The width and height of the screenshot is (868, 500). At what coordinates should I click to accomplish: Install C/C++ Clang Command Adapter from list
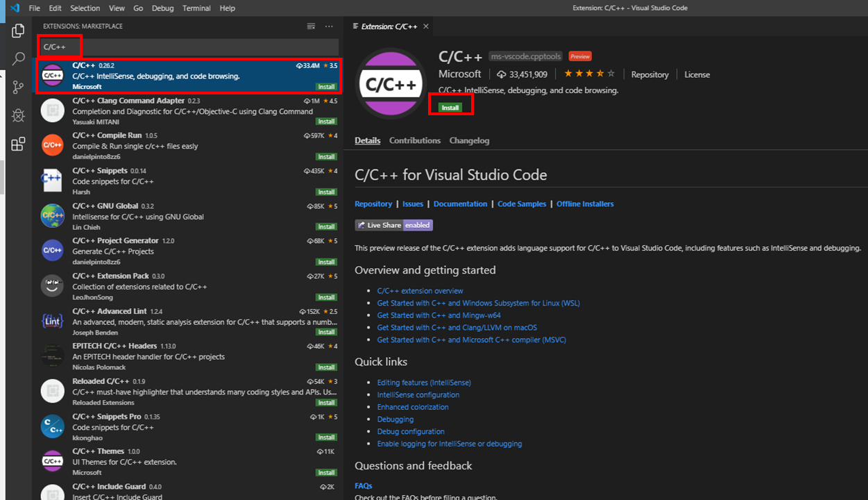click(326, 122)
